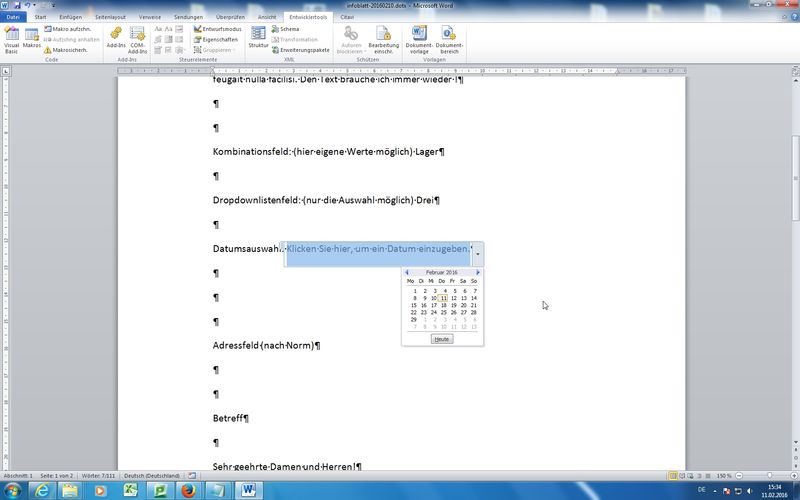
Task: Click the 'Adressfeld (nach Norm)' text
Action: coord(264,345)
